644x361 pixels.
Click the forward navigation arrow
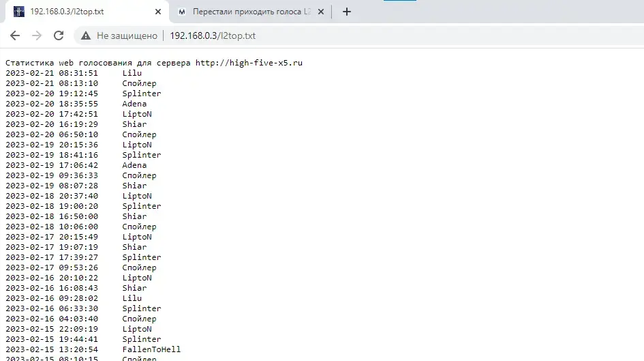point(37,35)
